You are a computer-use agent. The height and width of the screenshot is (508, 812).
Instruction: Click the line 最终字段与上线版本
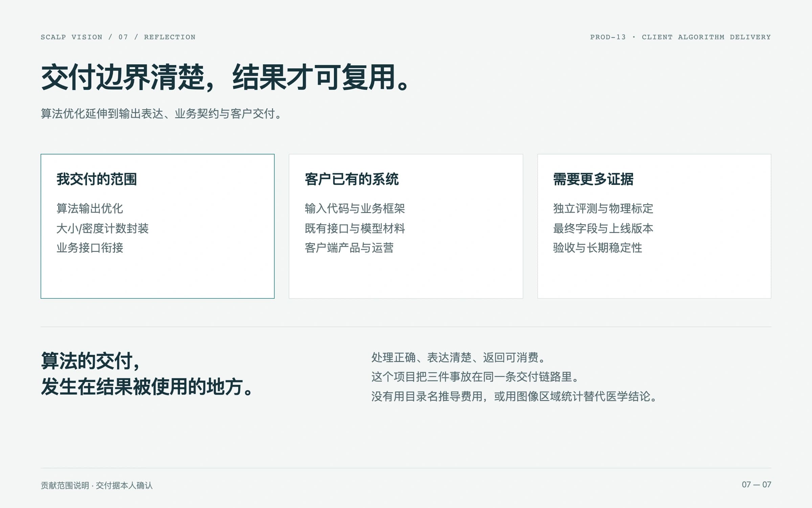pyautogui.click(x=603, y=228)
